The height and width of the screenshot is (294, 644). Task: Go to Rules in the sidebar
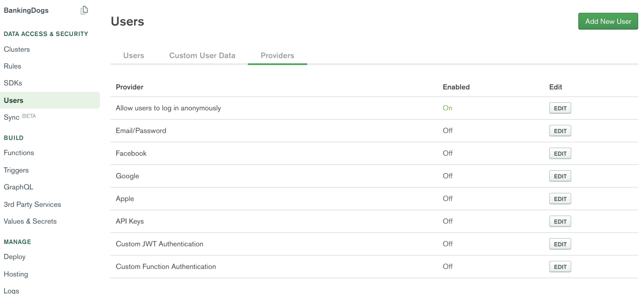tap(13, 66)
